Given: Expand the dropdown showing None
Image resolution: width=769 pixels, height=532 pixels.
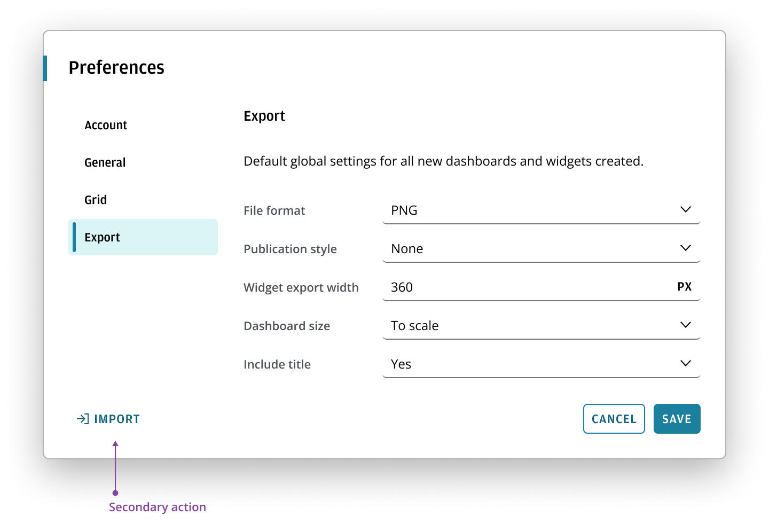Looking at the screenshot, I should click(534, 249).
